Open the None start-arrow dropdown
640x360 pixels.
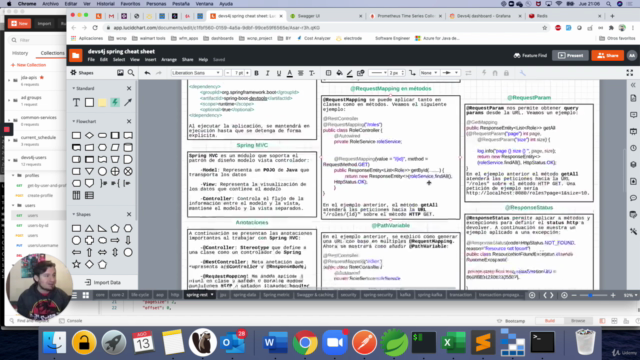pos(429,73)
